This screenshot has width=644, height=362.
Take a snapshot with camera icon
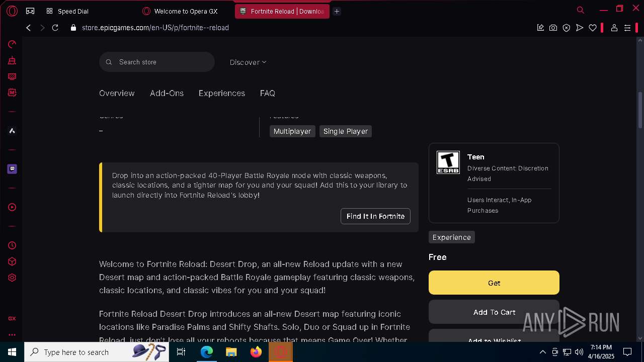pyautogui.click(x=553, y=28)
